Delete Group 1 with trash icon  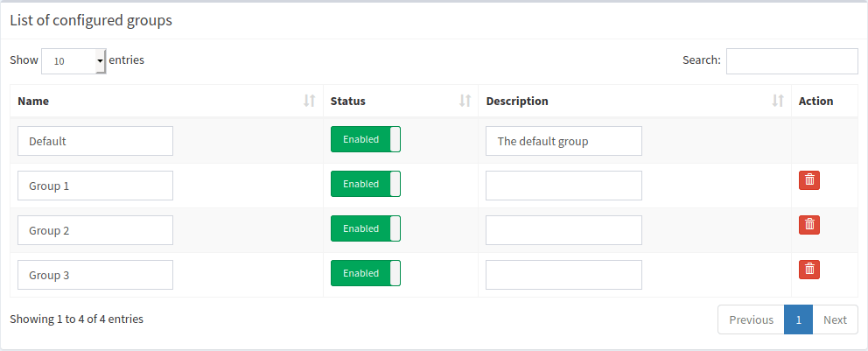point(808,180)
